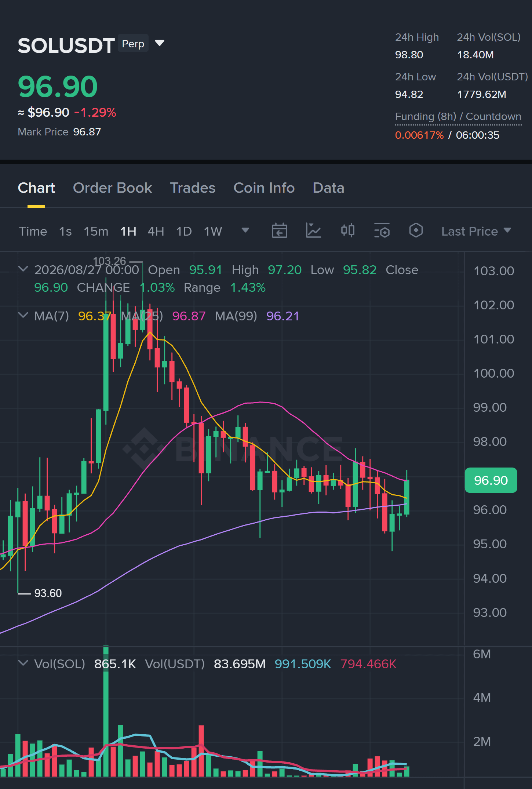The width and height of the screenshot is (532, 789).
Task: Collapse the volume indicator row chevron
Action: [x=23, y=663]
